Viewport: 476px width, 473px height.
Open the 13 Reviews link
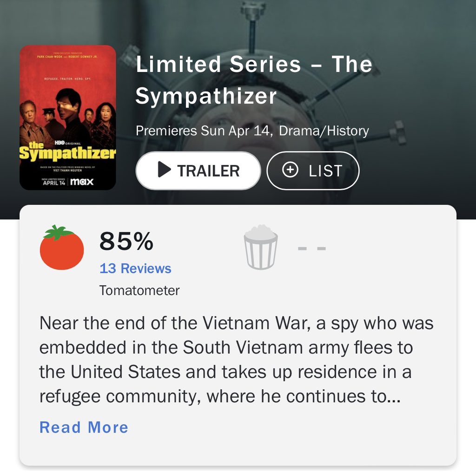[x=135, y=269]
